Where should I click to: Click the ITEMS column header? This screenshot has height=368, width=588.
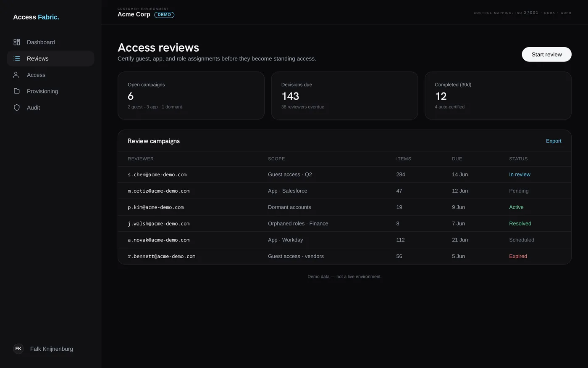point(404,159)
